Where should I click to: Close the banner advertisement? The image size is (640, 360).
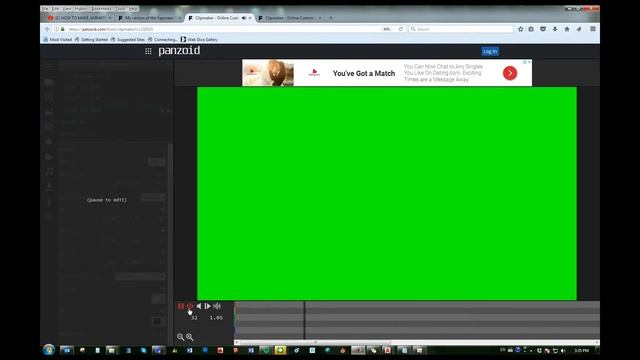click(529, 62)
